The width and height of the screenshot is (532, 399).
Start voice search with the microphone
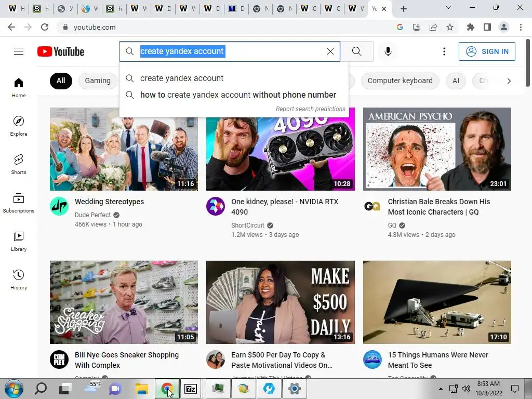(388, 51)
